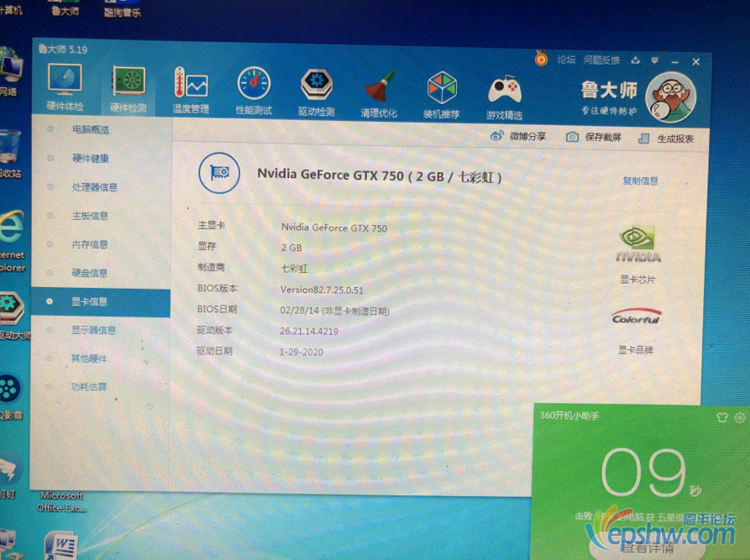Viewport: 750px width, 560px height.
Task: Click the 七彩虹 manufacturer value
Action: [294, 269]
